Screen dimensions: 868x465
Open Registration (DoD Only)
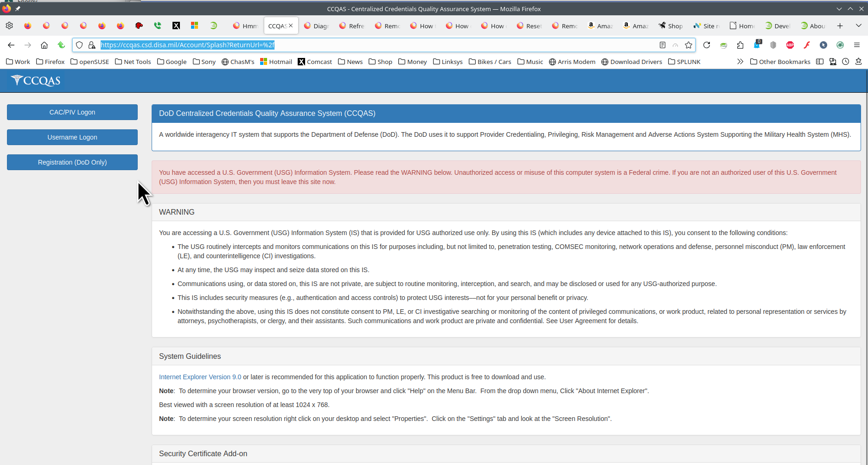[x=72, y=162]
